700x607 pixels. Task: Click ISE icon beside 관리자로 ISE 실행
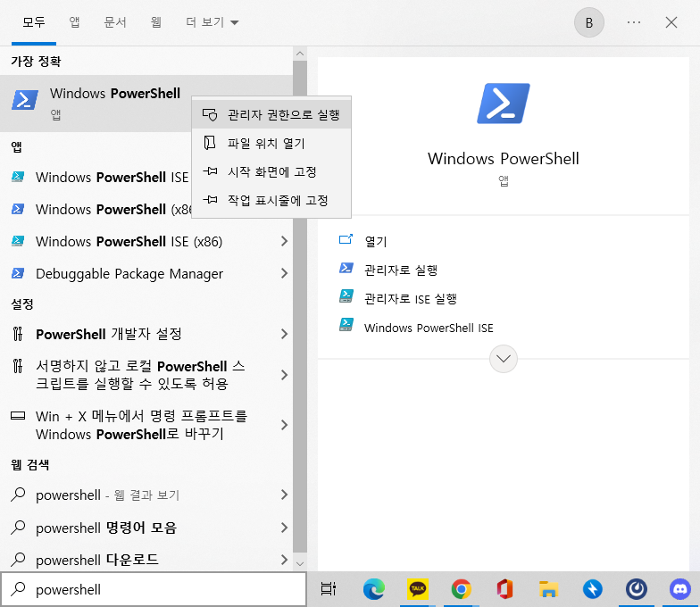(x=346, y=296)
